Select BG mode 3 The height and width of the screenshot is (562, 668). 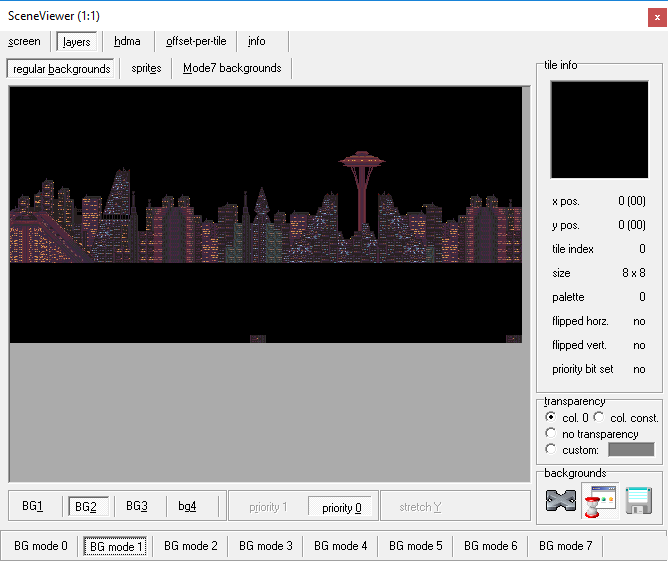point(266,546)
